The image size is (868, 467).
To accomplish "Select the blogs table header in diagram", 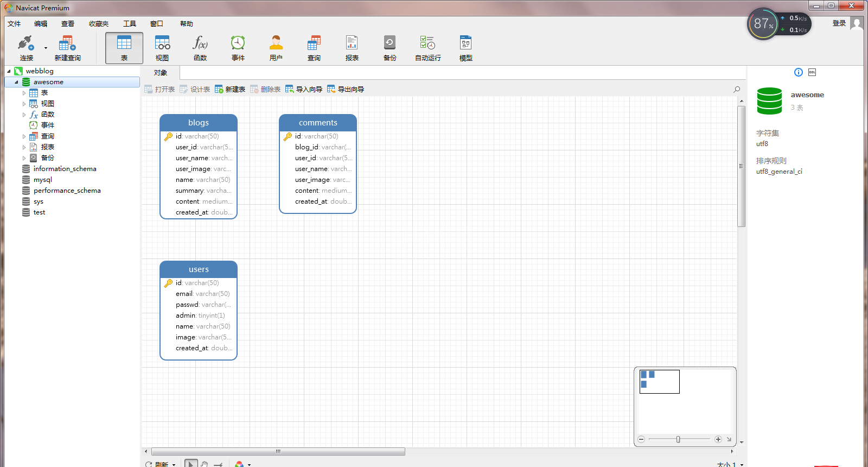I will (x=199, y=123).
